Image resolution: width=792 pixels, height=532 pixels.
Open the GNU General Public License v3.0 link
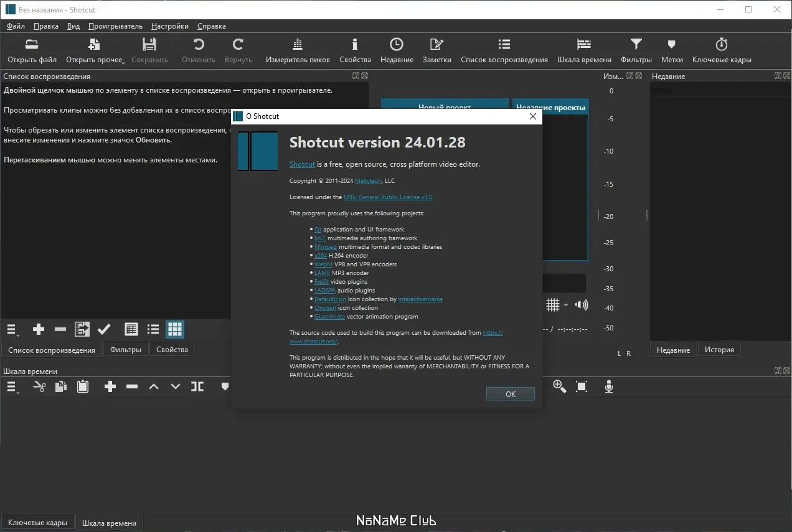388,197
